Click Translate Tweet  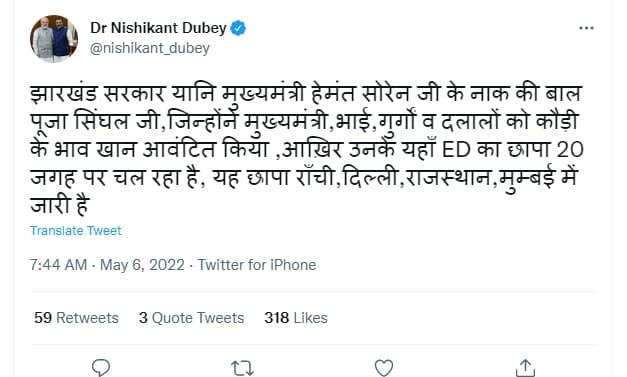[x=76, y=231]
